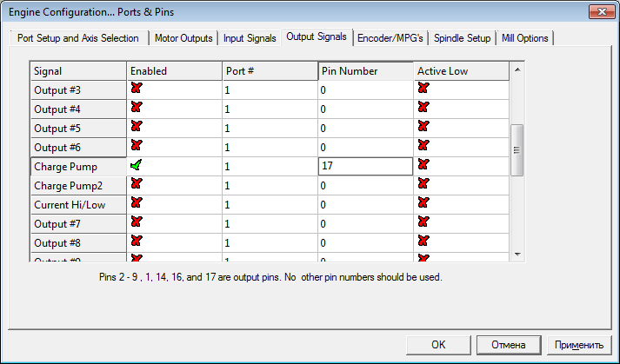Enable the Output #3 signal
620x364 pixels.
coord(137,89)
